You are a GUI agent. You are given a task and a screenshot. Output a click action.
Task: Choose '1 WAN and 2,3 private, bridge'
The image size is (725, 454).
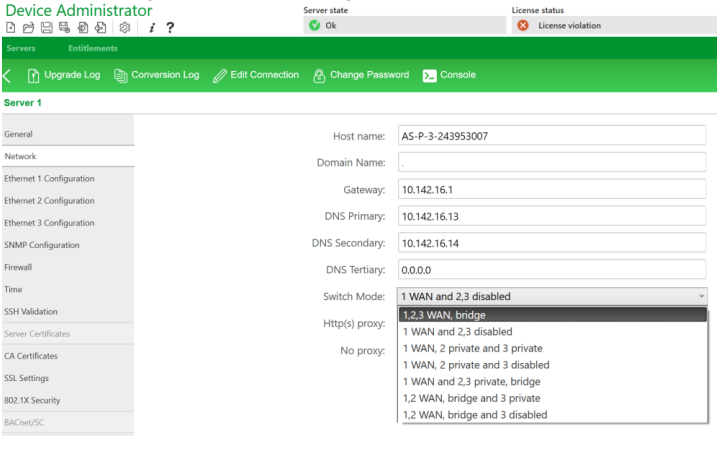pyautogui.click(x=553, y=381)
